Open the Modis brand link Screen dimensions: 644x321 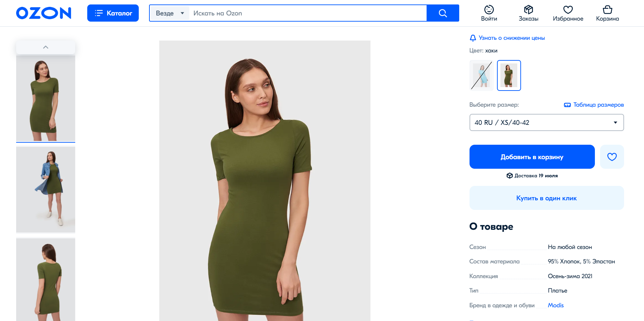pos(555,305)
